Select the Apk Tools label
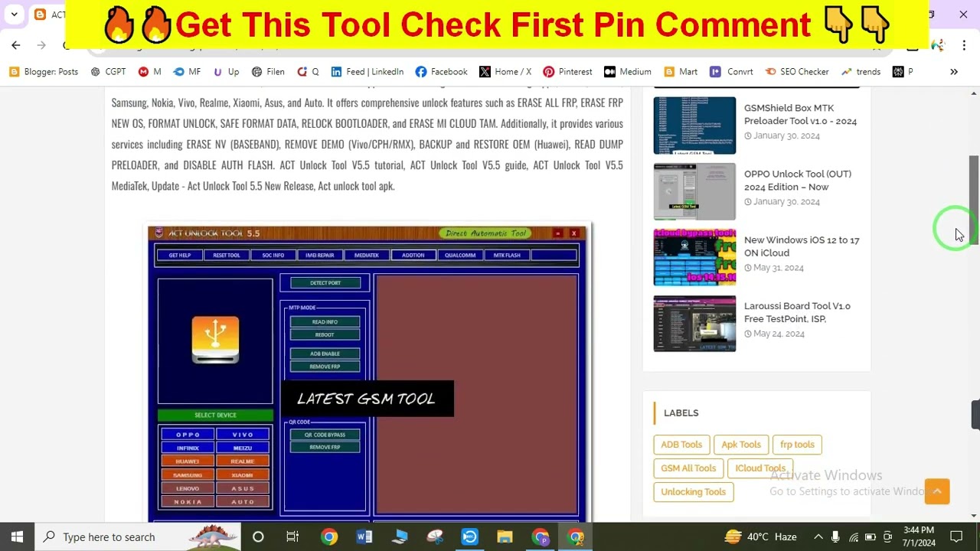This screenshot has width=980, height=551. pos(741,445)
